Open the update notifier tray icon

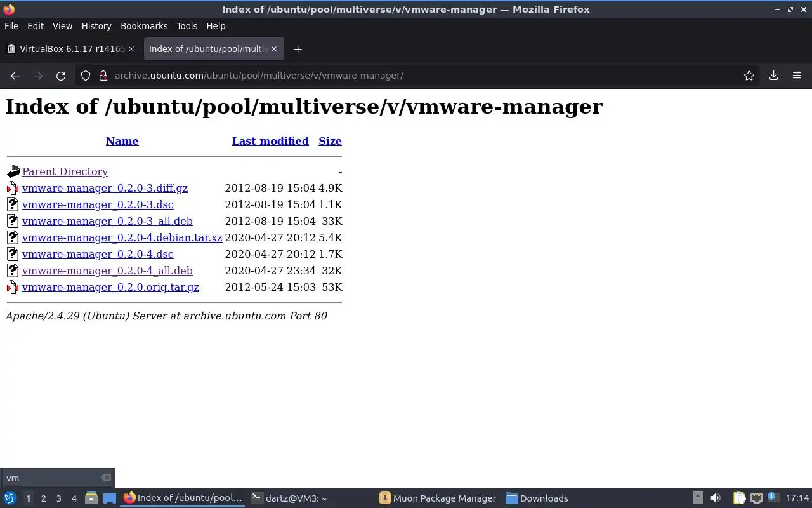(x=773, y=498)
